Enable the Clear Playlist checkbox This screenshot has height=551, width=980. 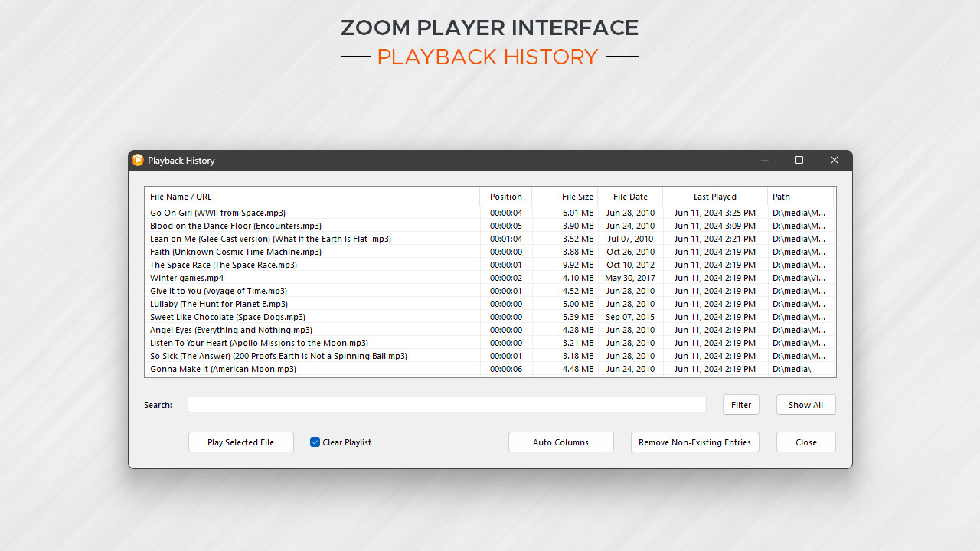pos(315,442)
